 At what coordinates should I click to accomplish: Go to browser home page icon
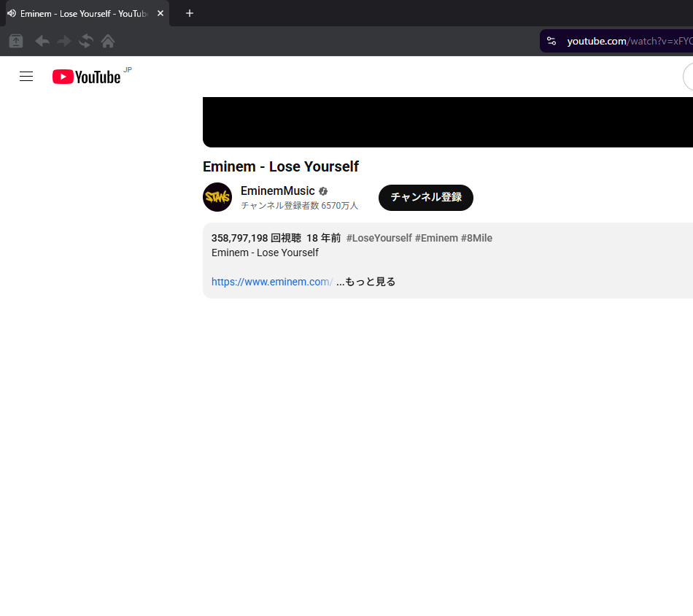108,41
